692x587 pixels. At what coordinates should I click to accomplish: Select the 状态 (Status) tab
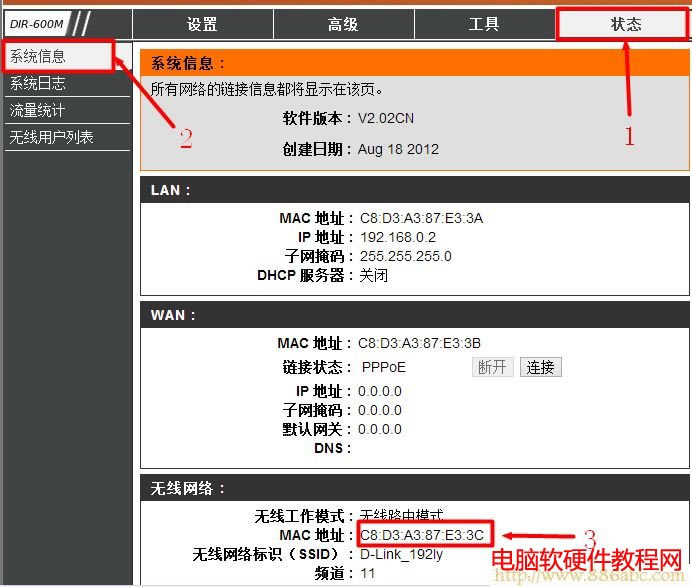click(626, 24)
